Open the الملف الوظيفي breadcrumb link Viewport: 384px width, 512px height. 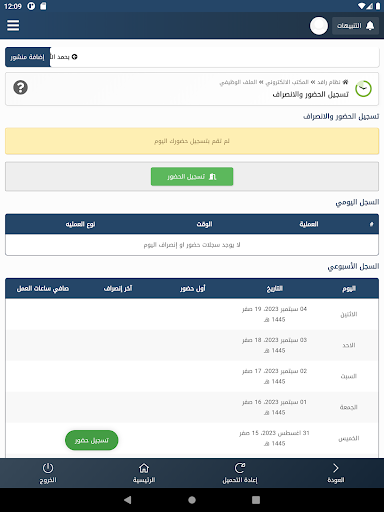click(238, 82)
